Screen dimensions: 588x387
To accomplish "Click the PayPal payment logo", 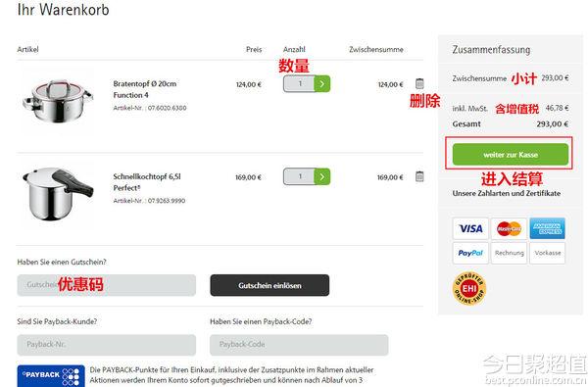I will (x=470, y=253).
